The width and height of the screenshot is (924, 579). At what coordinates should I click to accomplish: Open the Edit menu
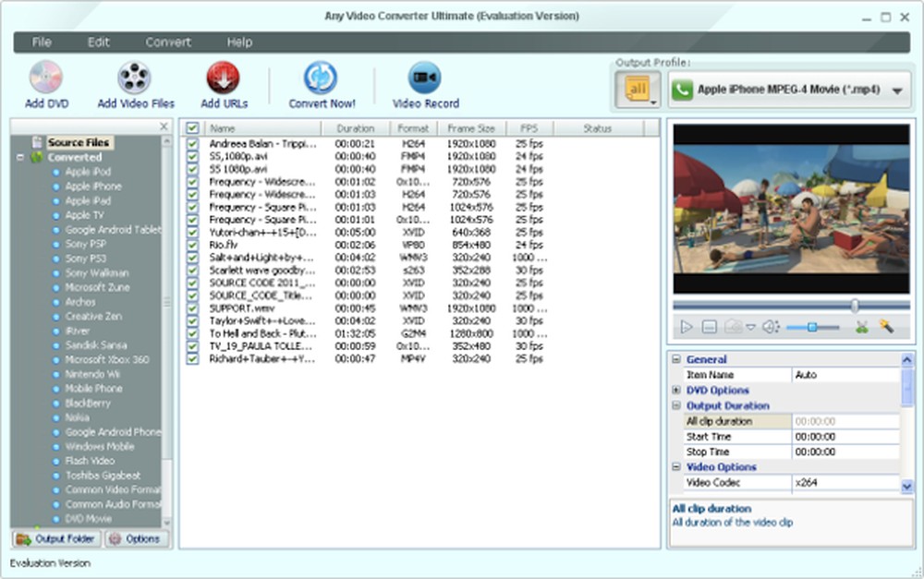pos(98,42)
